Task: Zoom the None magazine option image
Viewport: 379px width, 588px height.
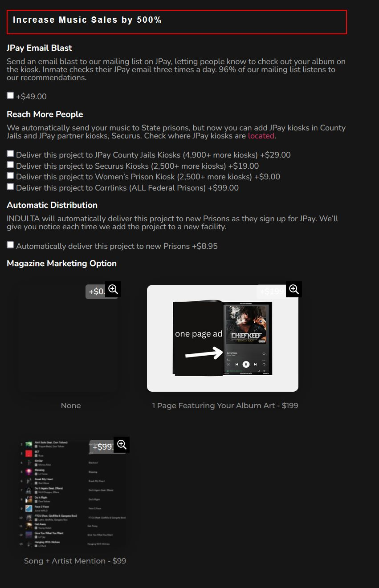Action: 113,289
